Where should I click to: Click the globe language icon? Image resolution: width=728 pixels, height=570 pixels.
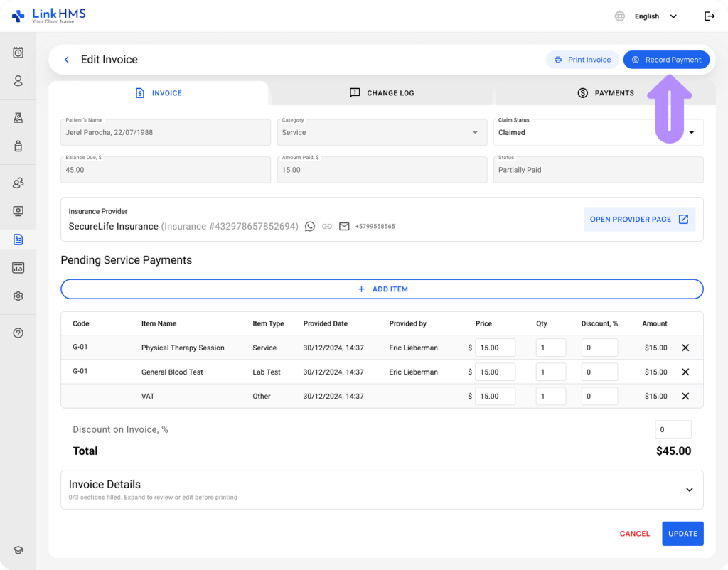tap(620, 16)
